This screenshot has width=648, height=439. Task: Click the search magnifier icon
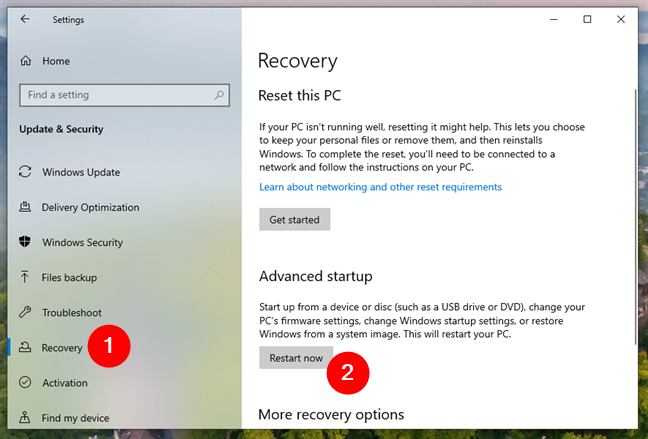tap(214, 95)
